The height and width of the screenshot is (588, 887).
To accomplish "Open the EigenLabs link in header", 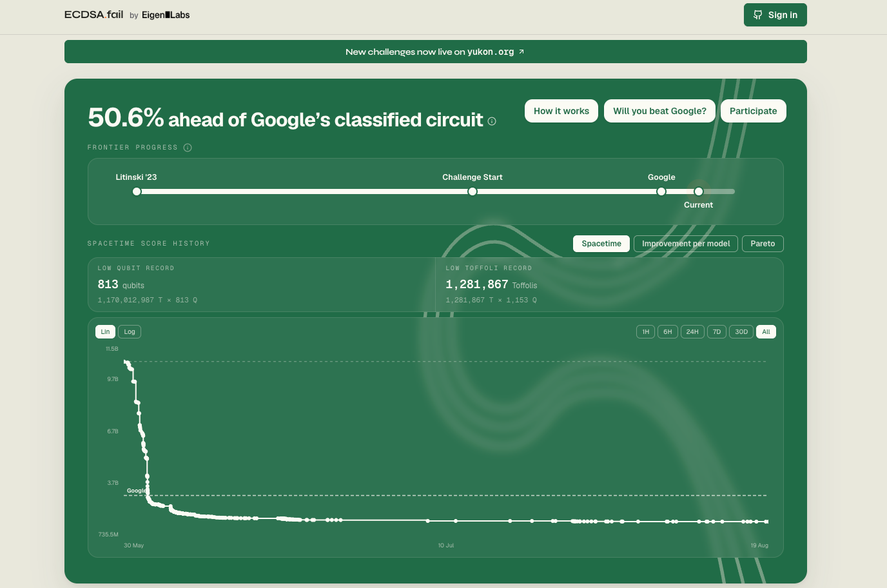I will [166, 15].
